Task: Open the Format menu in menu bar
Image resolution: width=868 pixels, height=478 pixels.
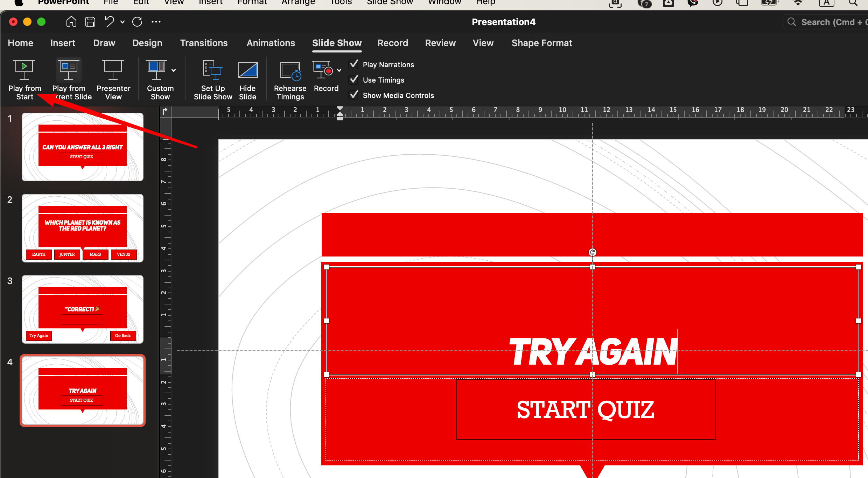Action: click(252, 2)
